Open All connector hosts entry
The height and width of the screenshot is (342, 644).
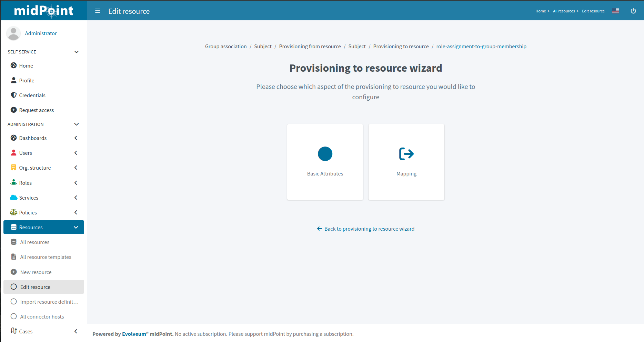click(42, 317)
